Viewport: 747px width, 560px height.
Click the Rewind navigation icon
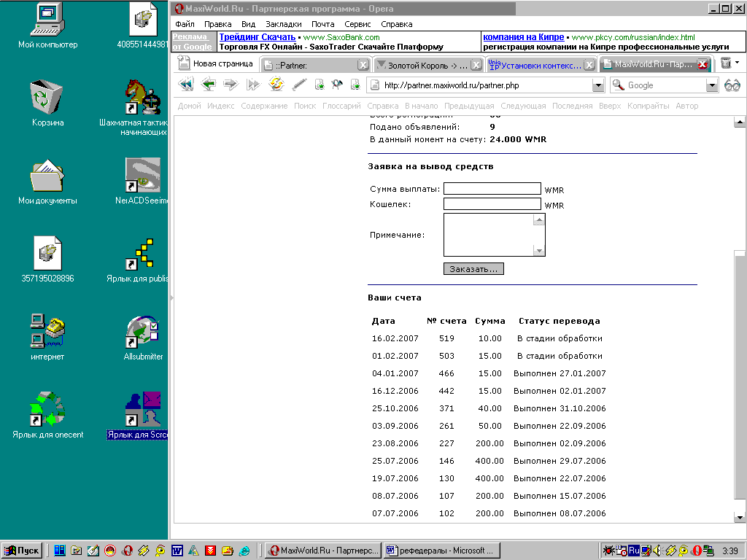pos(186,85)
